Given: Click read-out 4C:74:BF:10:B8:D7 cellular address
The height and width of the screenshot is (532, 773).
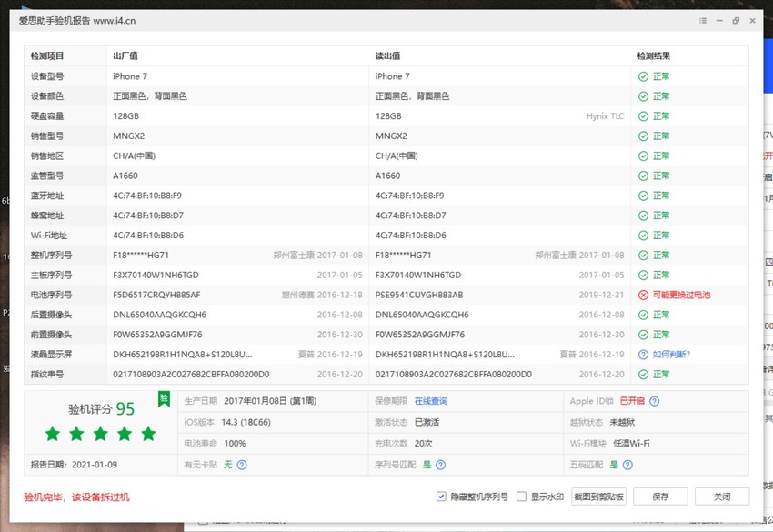Looking at the screenshot, I should tap(410, 216).
